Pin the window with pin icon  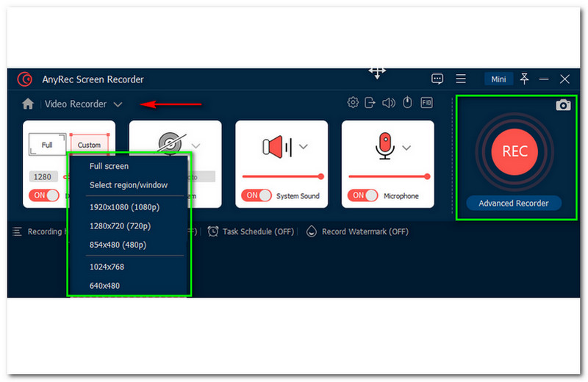point(524,79)
